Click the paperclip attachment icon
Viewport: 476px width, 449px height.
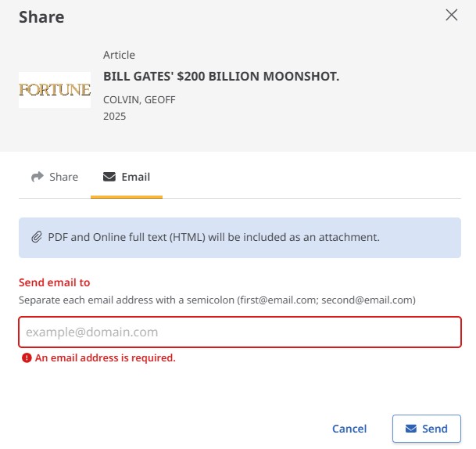(x=37, y=237)
